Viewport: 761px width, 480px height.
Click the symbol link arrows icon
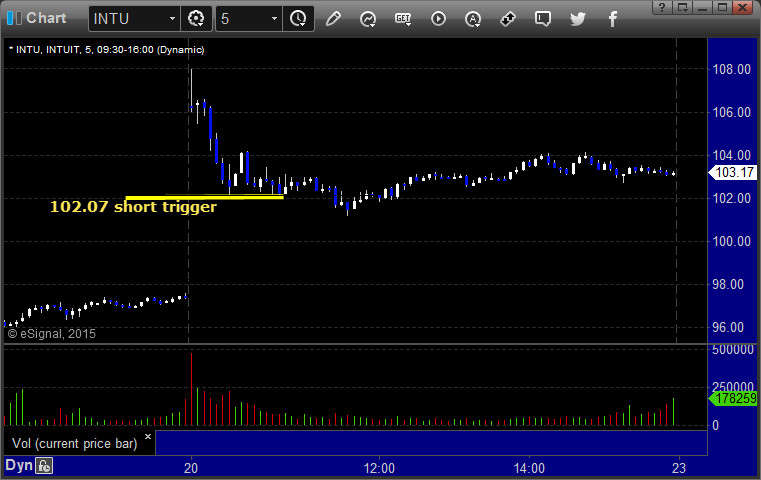point(508,19)
